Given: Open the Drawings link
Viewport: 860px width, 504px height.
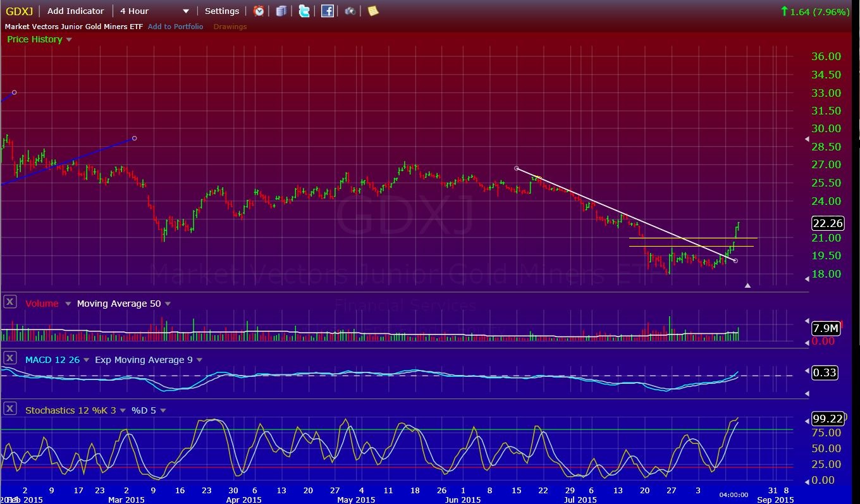Looking at the screenshot, I should click(x=230, y=27).
